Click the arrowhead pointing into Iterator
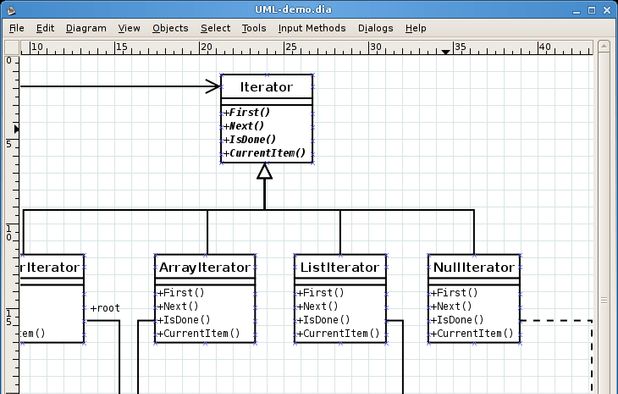The image size is (618, 394). click(213, 86)
